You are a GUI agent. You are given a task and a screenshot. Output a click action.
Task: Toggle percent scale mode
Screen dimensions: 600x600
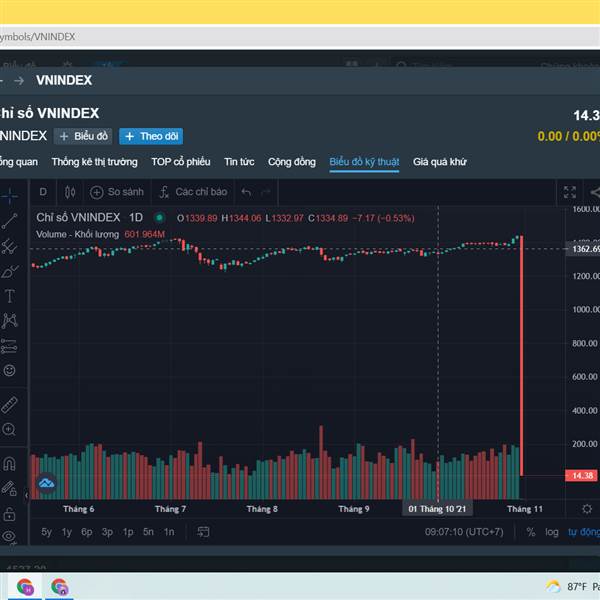[531, 532]
